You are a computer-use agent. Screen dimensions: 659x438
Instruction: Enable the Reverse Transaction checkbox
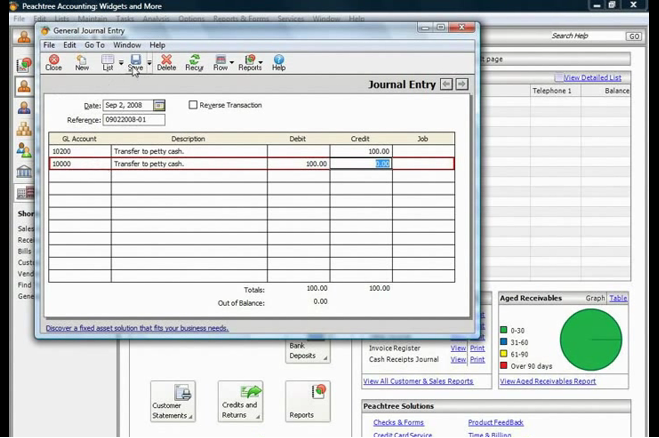point(193,105)
